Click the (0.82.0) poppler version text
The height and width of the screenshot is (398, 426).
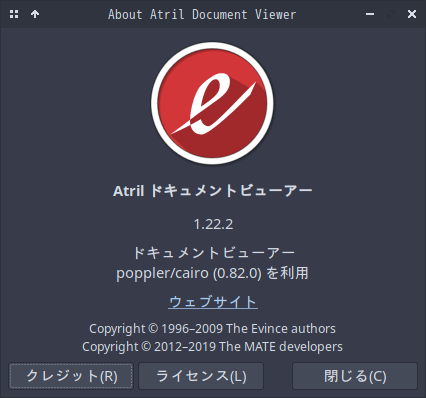[237, 273]
